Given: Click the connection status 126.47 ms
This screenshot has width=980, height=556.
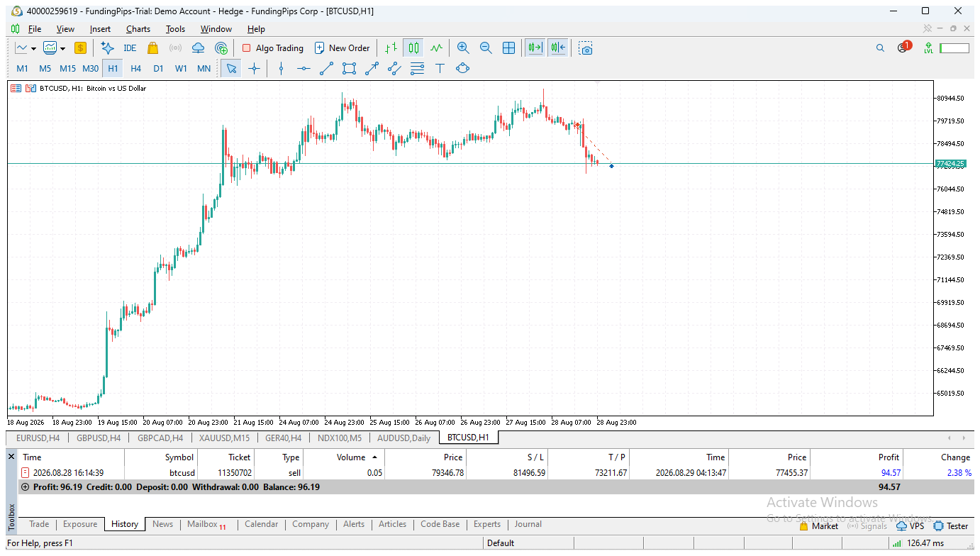Looking at the screenshot, I should pos(918,543).
